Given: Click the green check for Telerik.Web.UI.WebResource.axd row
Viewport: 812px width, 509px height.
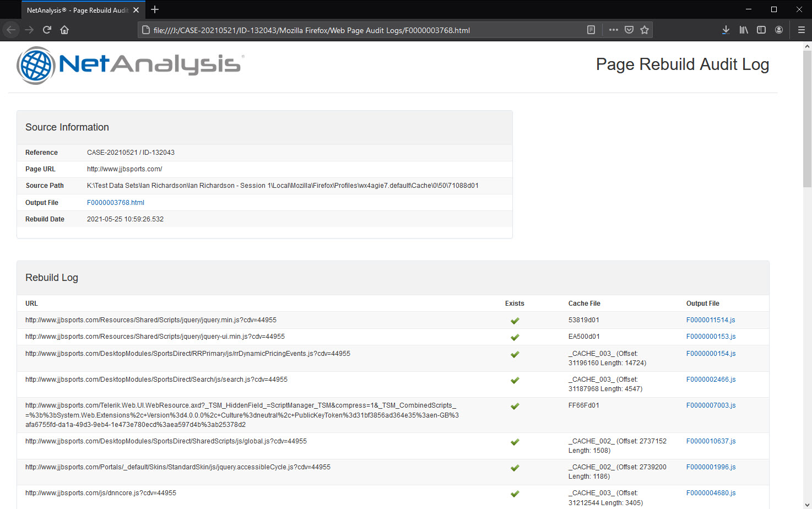Looking at the screenshot, I should pyautogui.click(x=515, y=406).
